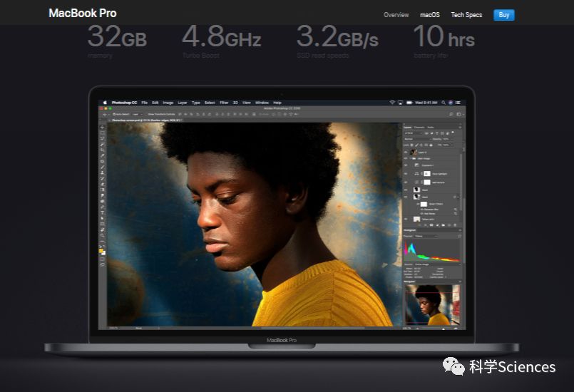Viewport: 574px width, 392px height.
Task: Select the Horizontal Type tool
Action: (x=102, y=212)
